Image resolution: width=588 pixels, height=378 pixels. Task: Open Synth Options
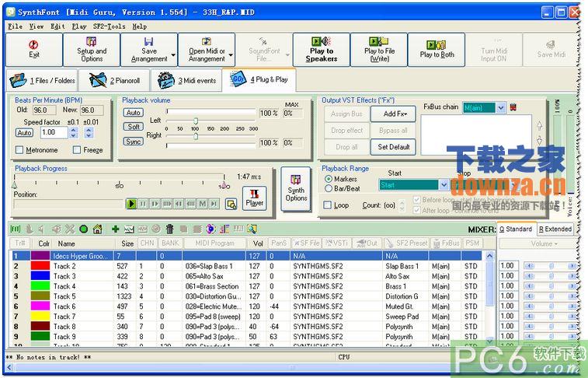click(296, 189)
